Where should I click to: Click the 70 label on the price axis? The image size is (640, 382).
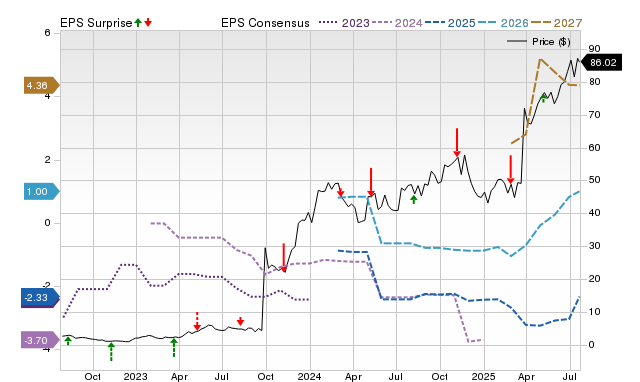tap(595, 115)
